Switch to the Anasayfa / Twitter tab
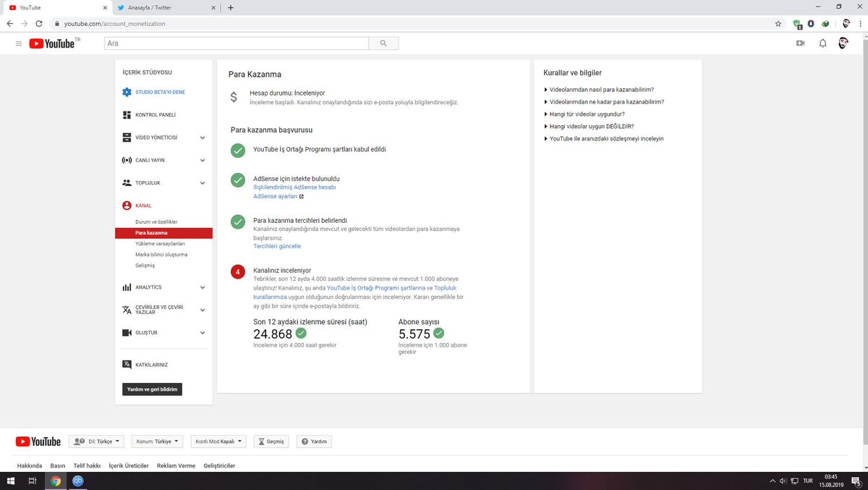Image resolution: width=868 pixels, height=490 pixels. [166, 7]
